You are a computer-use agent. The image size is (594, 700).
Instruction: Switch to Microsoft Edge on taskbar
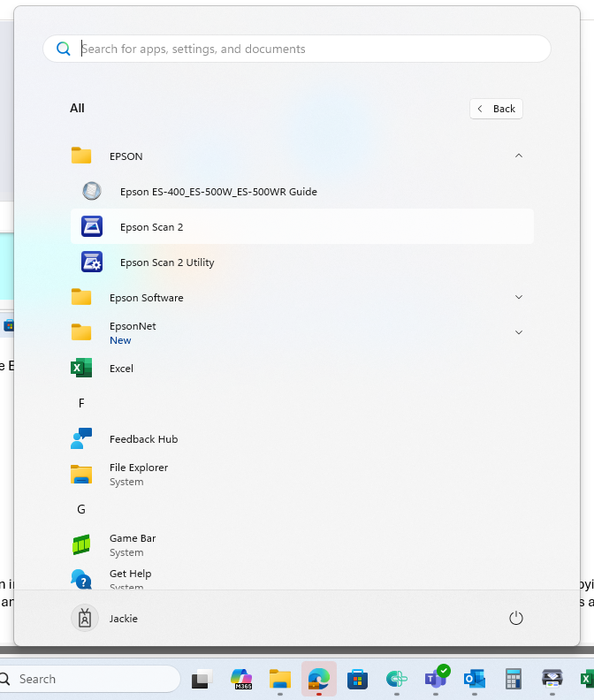point(319,679)
